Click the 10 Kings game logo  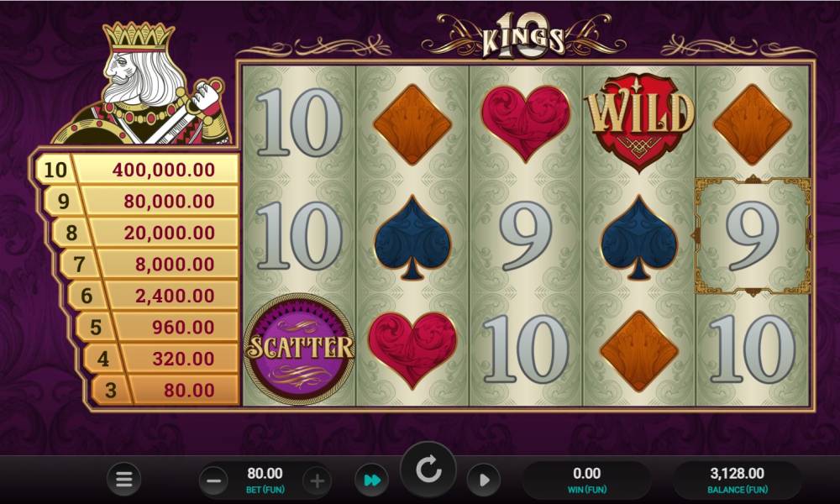pyautogui.click(x=523, y=36)
